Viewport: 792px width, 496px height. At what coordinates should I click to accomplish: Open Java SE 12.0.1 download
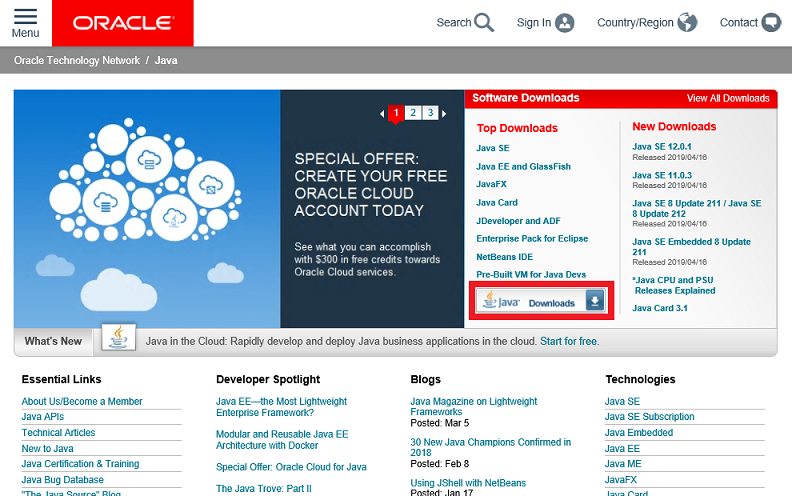pos(662,146)
